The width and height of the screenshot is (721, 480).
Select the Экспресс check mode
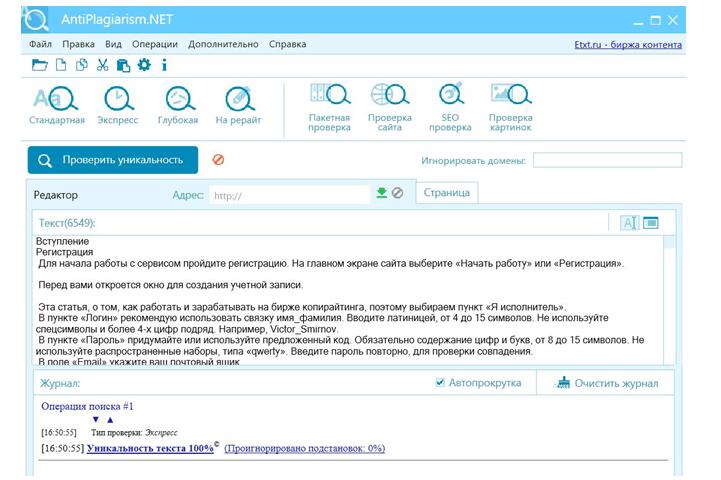tap(118, 106)
